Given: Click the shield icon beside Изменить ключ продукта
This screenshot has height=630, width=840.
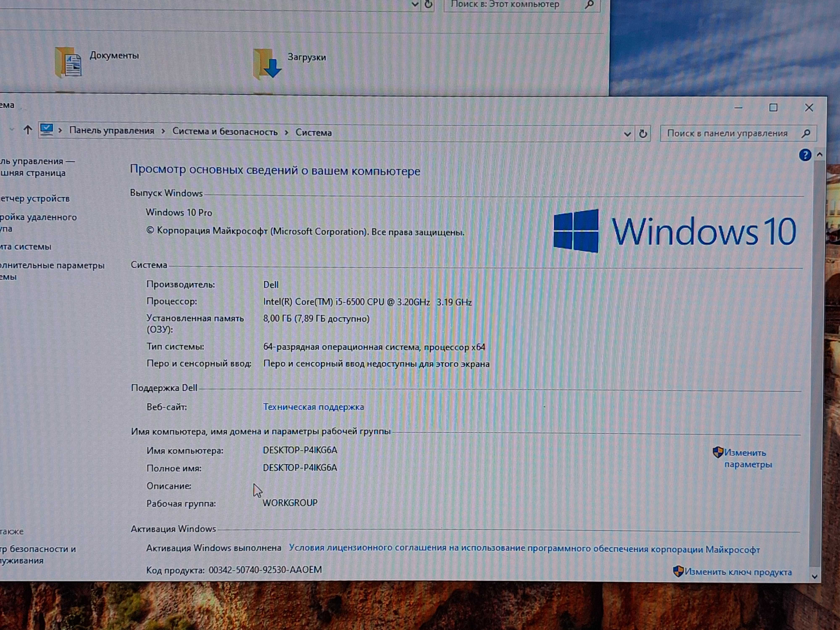Looking at the screenshot, I should pyautogui.click(x=678, y=571).
